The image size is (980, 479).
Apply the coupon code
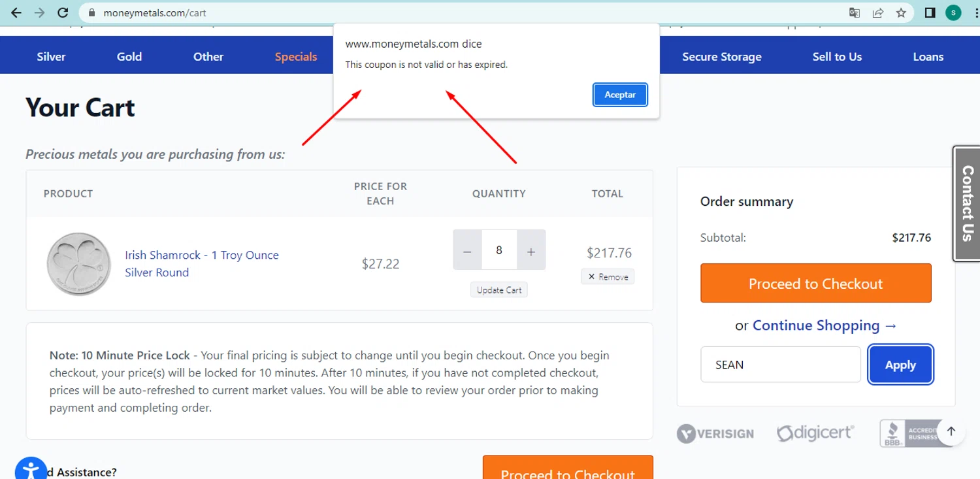(x=900, y=365)
